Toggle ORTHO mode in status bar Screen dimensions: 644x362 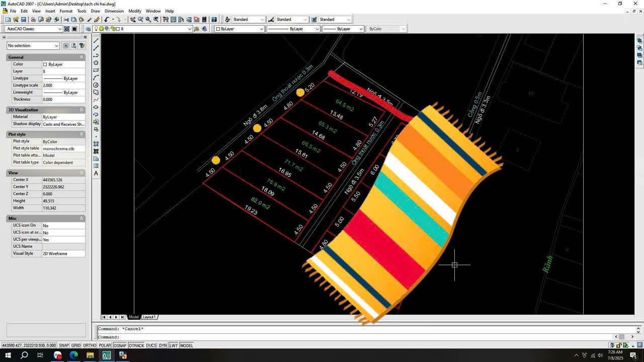pyautogui.click(x=90, y=345)
